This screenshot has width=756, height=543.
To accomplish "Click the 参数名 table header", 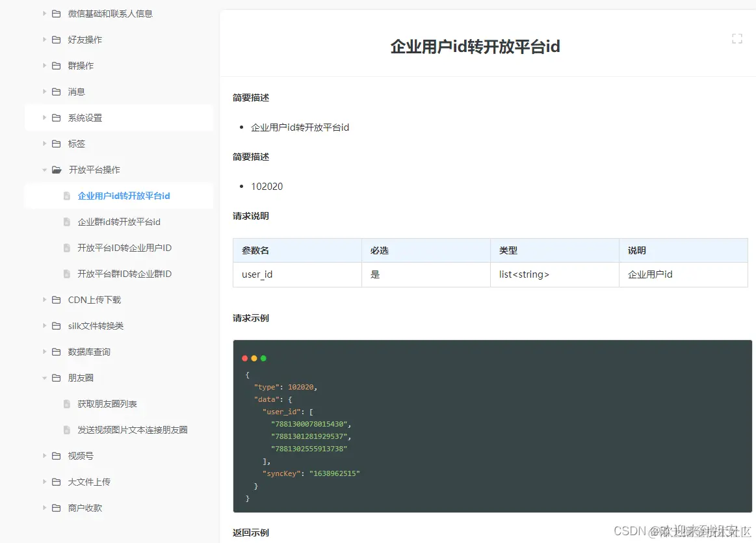I will pyautogui.click(x=298, y=251).
